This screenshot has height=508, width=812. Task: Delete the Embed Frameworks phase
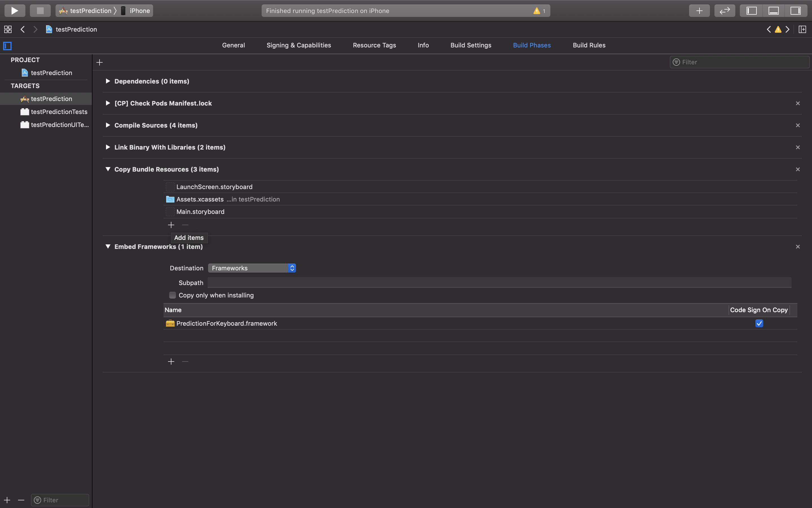798,247
